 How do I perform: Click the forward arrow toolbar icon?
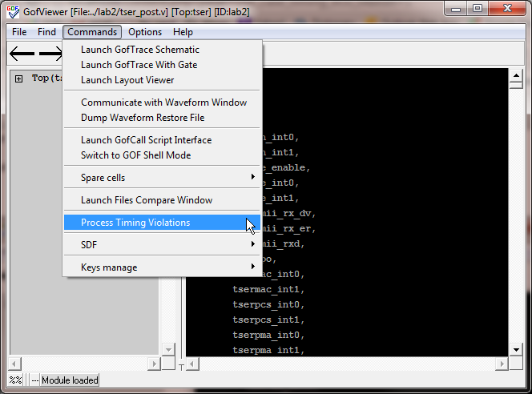coord(50,54)
